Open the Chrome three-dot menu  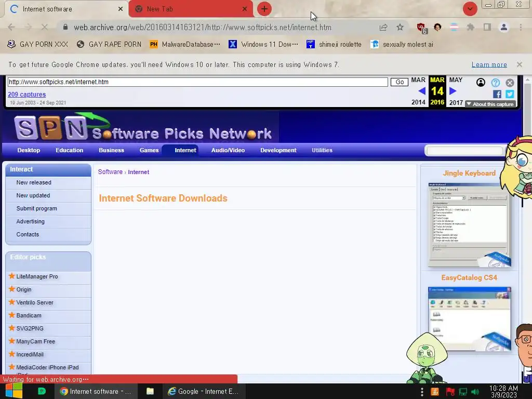pos(521,27)
